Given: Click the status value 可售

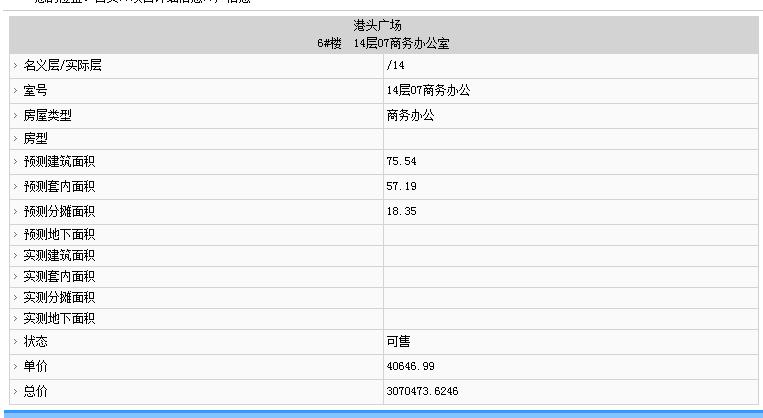Looking at the screenshot, I should pyautogui.click(x=399, y=342).
